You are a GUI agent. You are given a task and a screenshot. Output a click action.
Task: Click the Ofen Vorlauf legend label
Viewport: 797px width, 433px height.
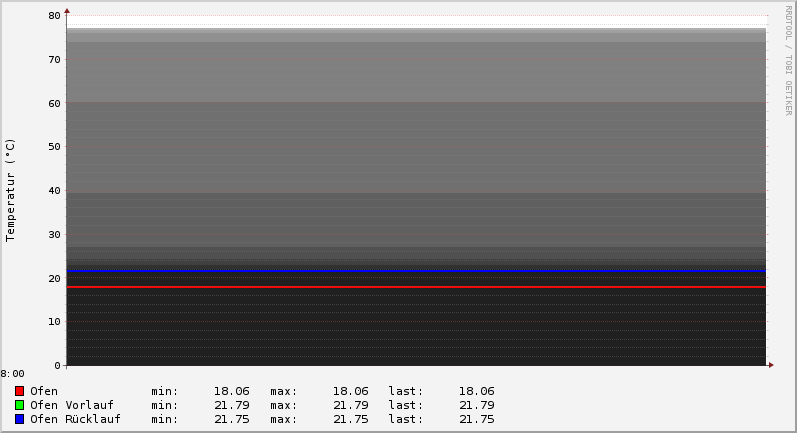71,405
